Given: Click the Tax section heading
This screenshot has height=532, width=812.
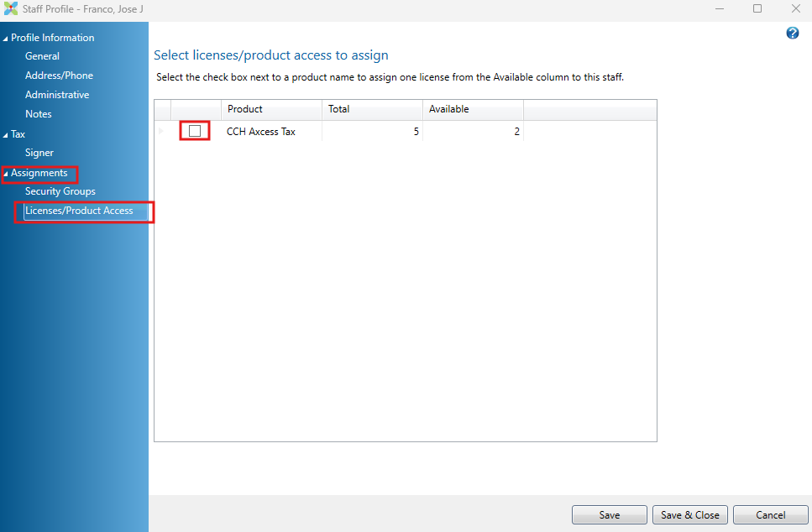Looking at the screenshot, I should point(18,134).
